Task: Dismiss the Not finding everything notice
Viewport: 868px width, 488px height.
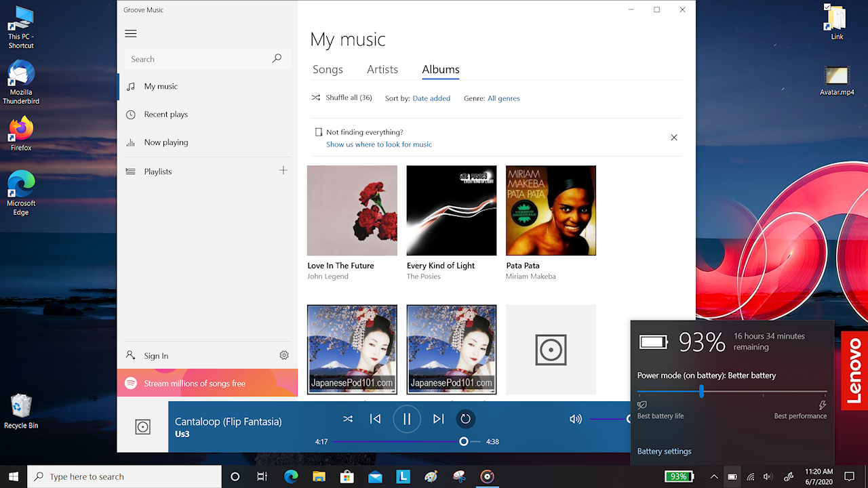Action: click(674, 138)
